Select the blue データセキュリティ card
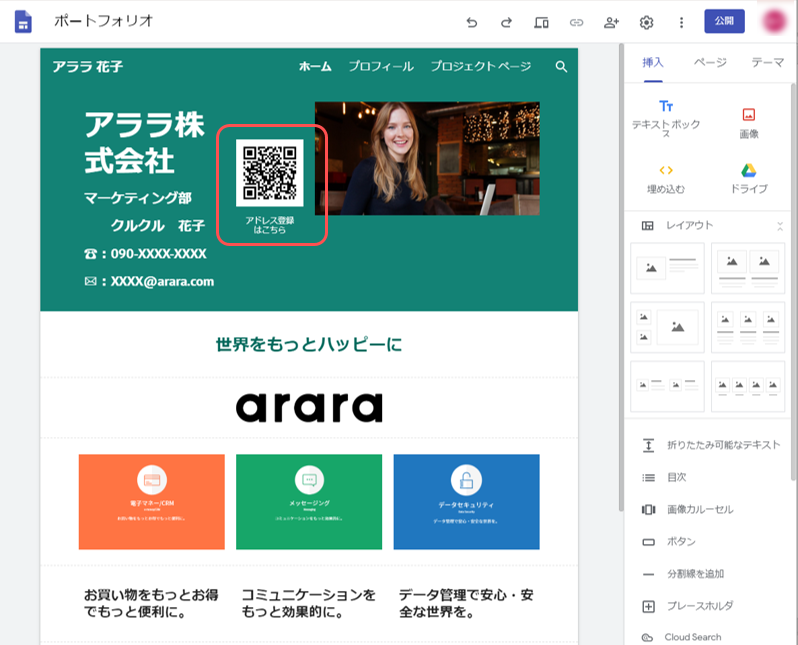This screenshot has width=798, height=645. [466, 502]
